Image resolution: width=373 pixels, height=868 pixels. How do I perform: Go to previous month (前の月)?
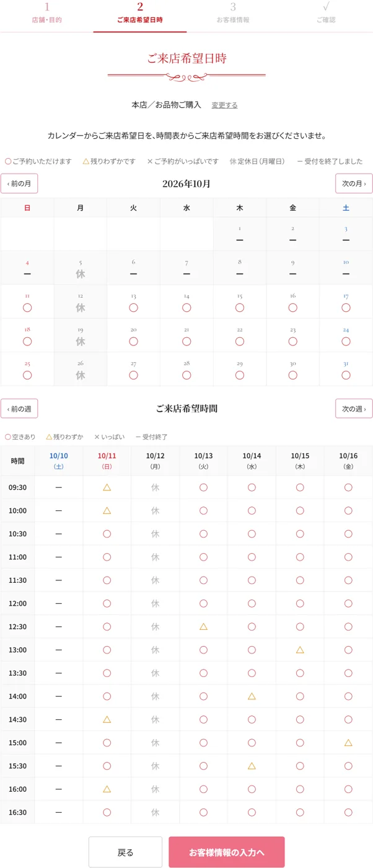click(19, 184)
